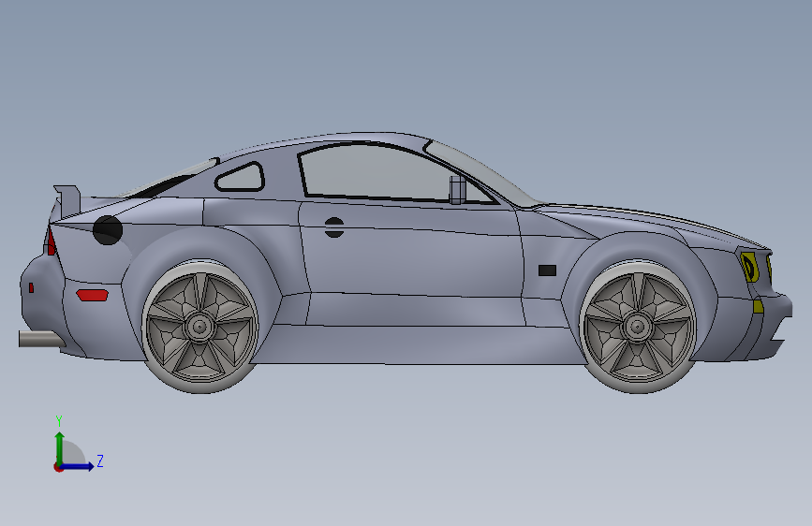The width and height of the screenshot is (812, 526).
Task: Select the yellow fog light on front bumper
Action: (758, 306)
